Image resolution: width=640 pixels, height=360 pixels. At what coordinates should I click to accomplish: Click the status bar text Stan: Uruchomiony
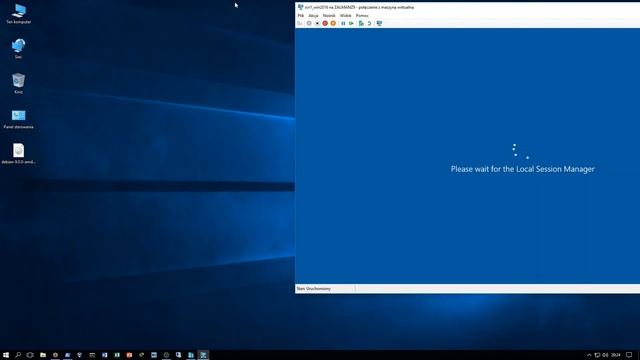click(x=313, y=289)
